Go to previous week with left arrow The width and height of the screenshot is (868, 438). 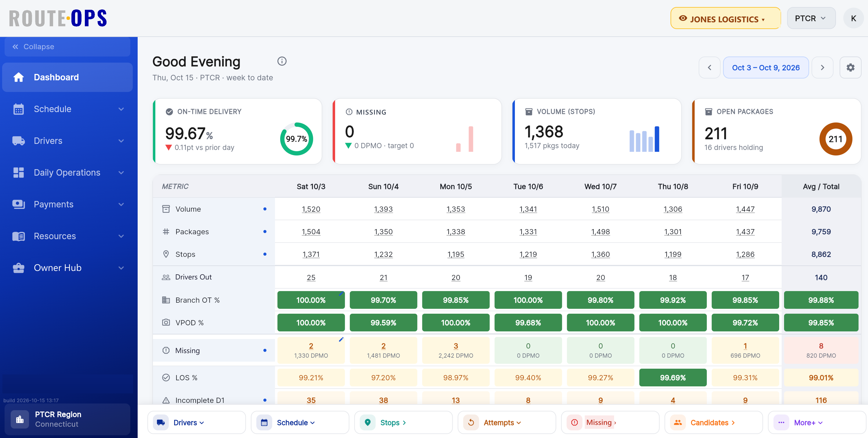tap(709, 68)
